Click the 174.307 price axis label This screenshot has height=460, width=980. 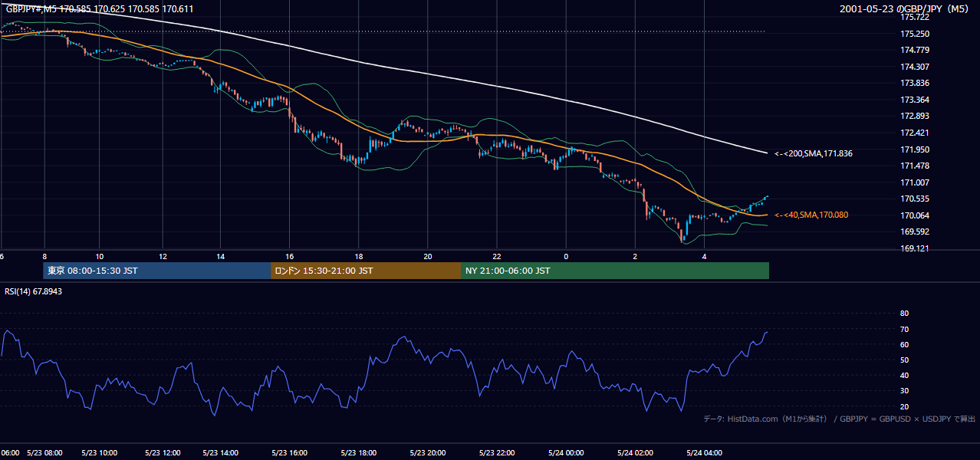click(x=914, y=67)
